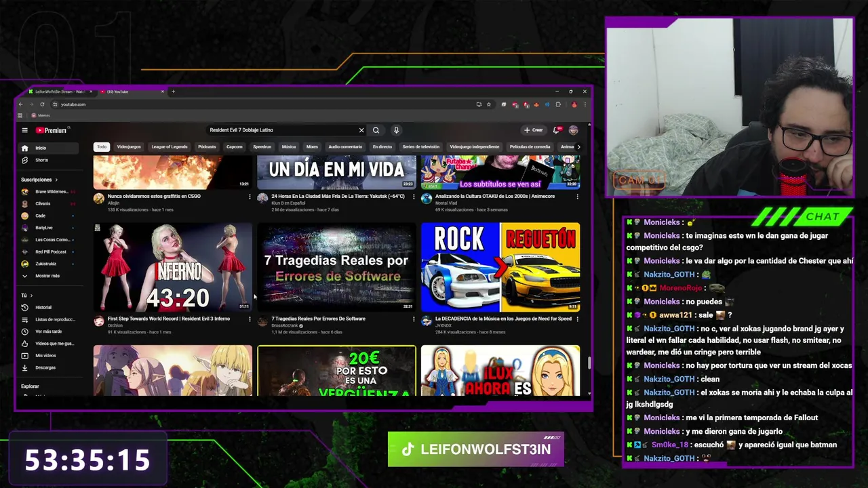The height and width of the screenshot is (488, 868).
Task: Open options menu for CSGO graffitis video
Action: 250,197
